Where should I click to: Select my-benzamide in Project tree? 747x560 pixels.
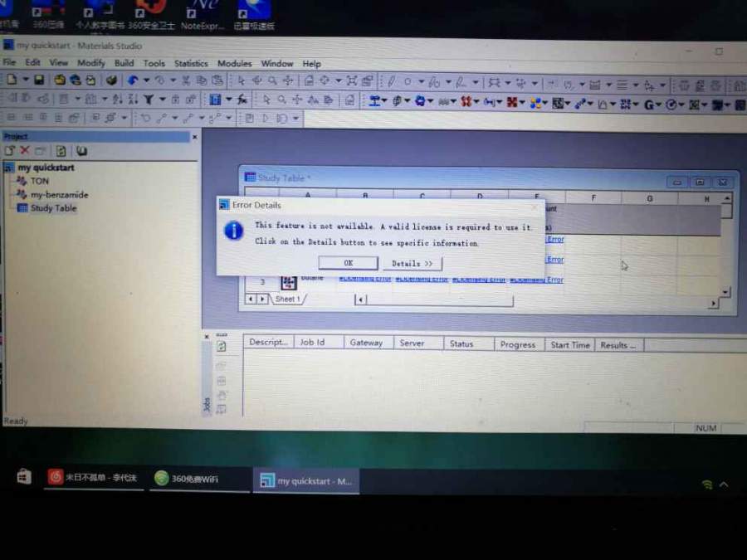60,195
